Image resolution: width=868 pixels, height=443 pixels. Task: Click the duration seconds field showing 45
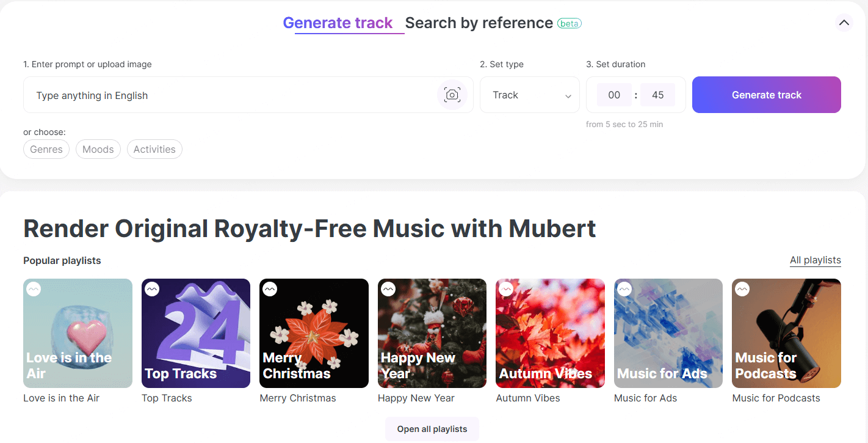click(657, 95)
